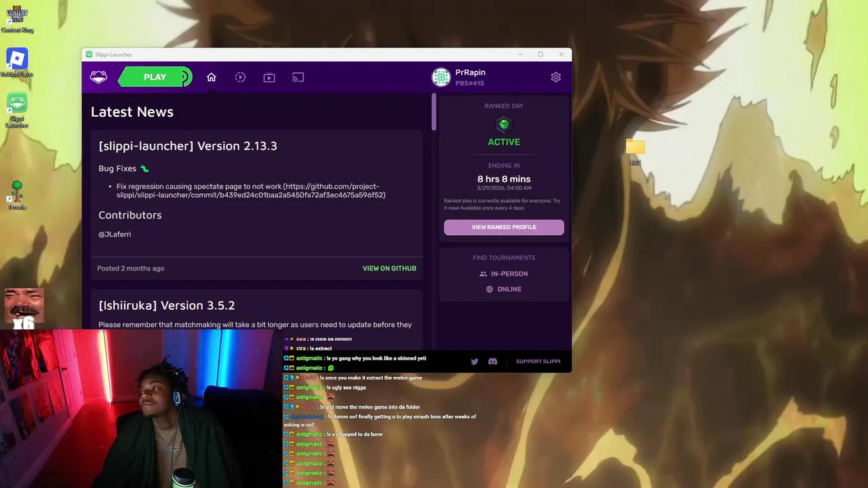Select the Terraria desktop shortcut
The height and width of the screenshot is (488, 868).
pos(17,195)
